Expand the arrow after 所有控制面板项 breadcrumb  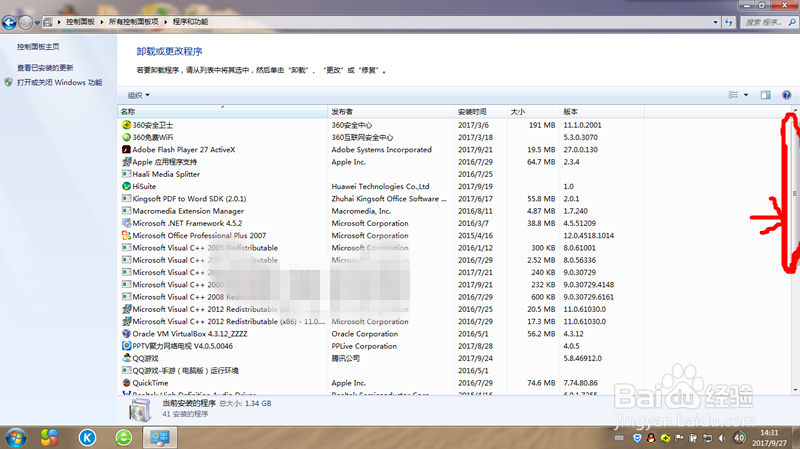(166, 22)
